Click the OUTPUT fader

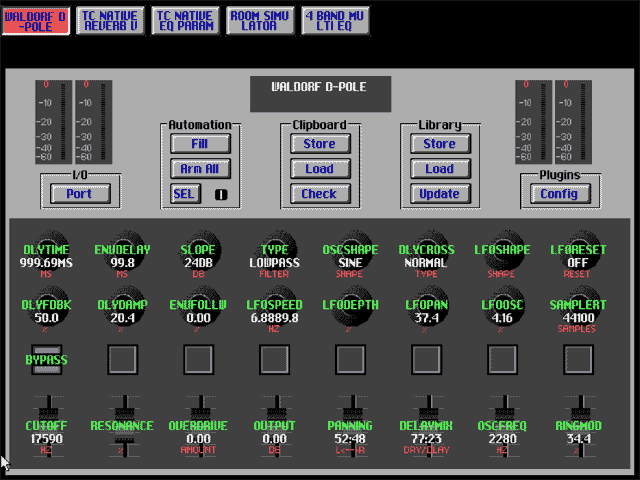pos(277,426)
